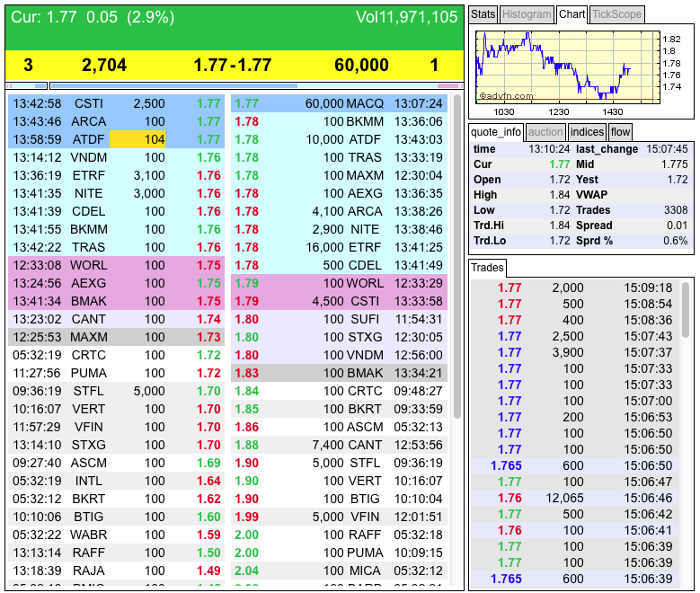Screen dimensions: 700x593
Task: Click the Sprd % value 0.6%
Action: tap(676, 241)
